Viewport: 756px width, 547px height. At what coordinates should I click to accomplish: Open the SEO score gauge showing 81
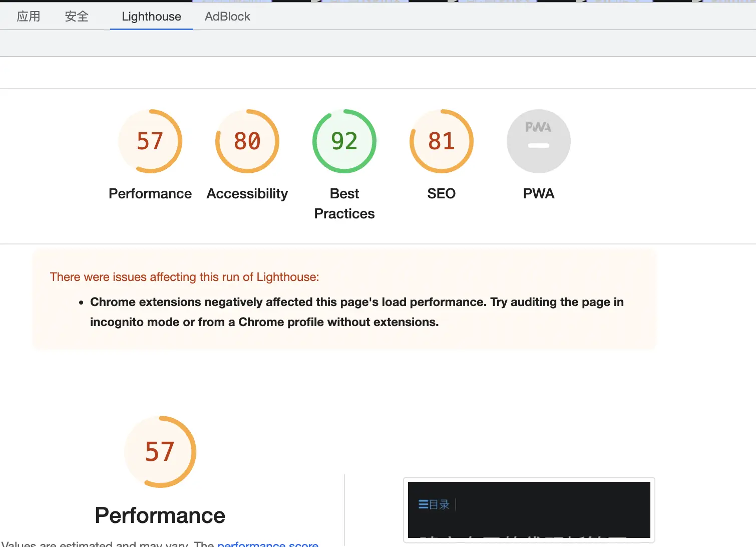(x=442, y=141)
